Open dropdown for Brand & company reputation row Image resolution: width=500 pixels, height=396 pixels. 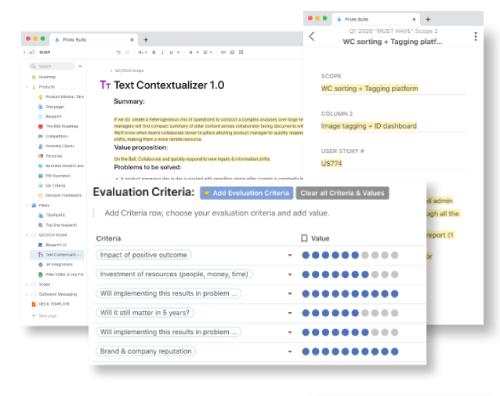(x=290, y=352)
